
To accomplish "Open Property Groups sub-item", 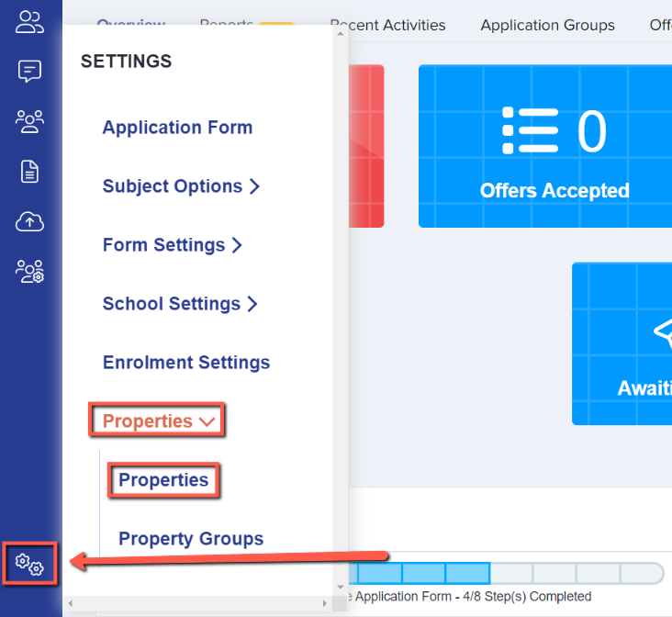I will click(x=191, y=539).
